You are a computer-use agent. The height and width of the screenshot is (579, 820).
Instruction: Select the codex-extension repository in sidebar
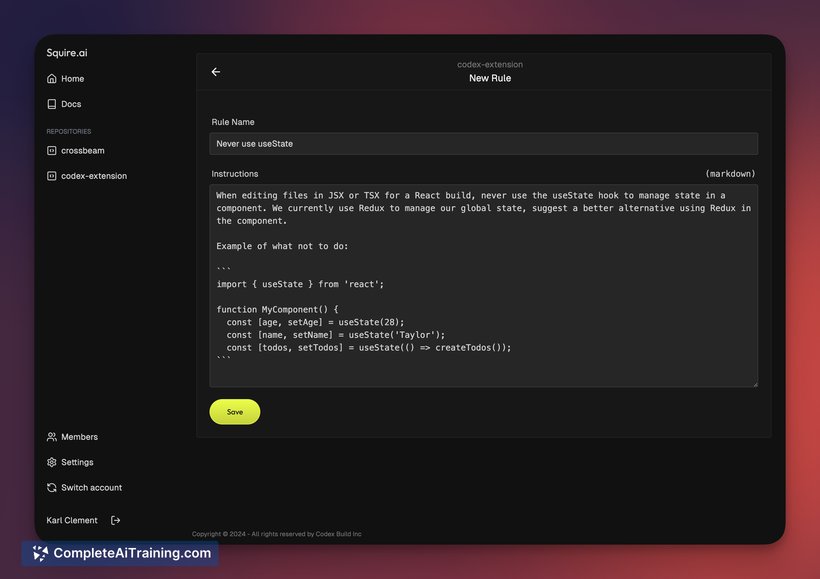pos(87,176)
